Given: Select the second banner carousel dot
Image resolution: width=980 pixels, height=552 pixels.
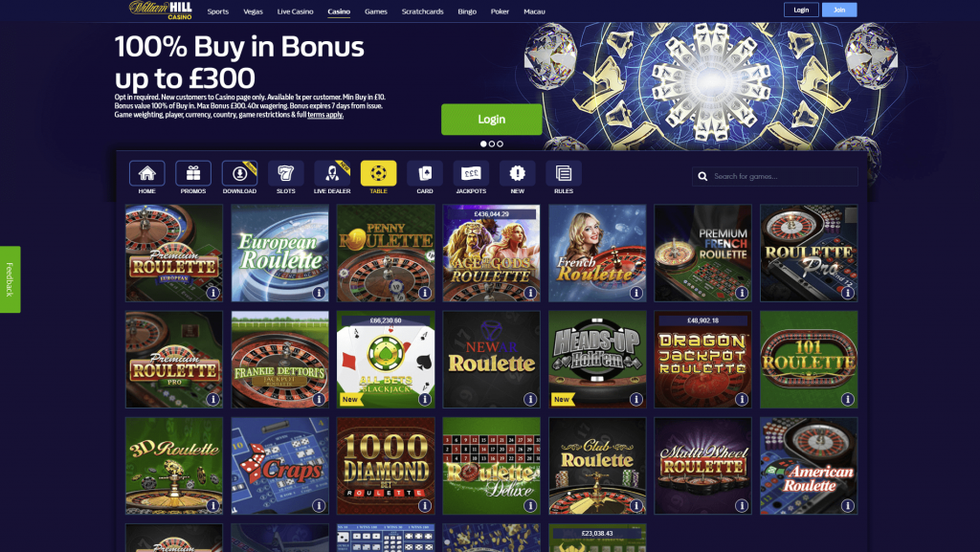Looking at the screenshot, I should [492, 144].
